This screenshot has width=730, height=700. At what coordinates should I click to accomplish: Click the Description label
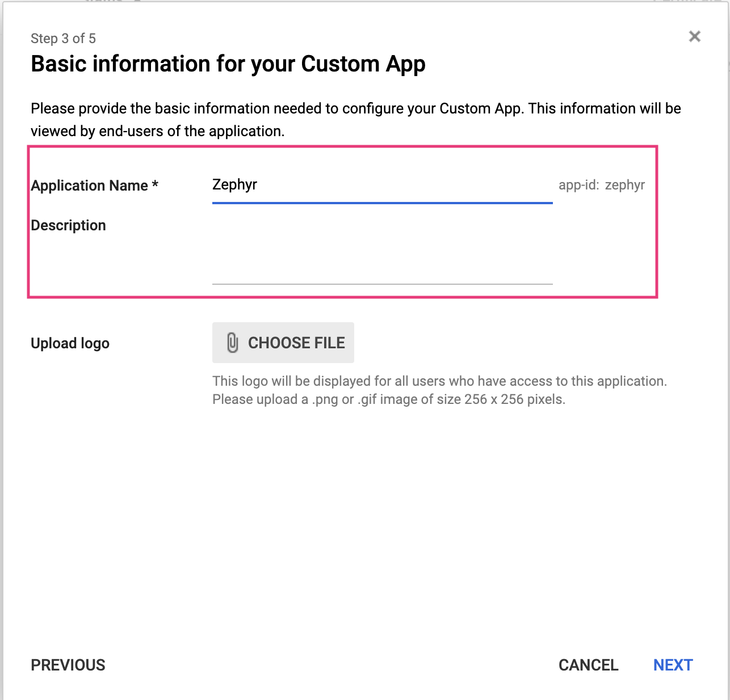click(68, 225)
